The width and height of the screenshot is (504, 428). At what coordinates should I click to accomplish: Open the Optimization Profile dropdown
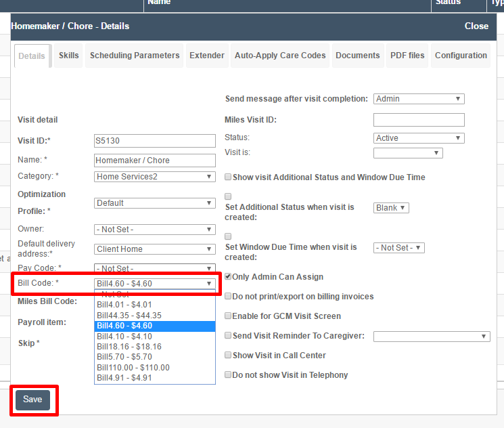point(155,203)
